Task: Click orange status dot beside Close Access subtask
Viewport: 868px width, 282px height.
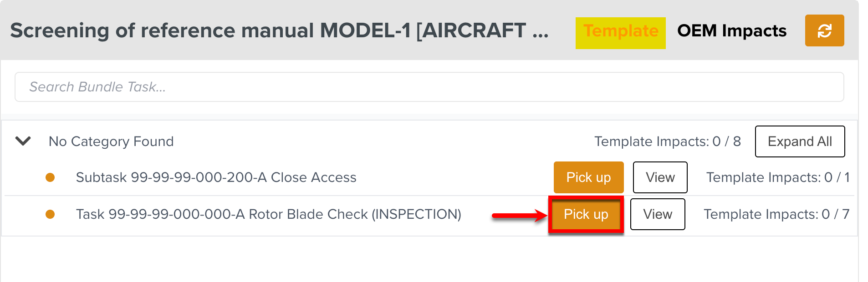Action: pyautogui.click(x=50, y=177)
